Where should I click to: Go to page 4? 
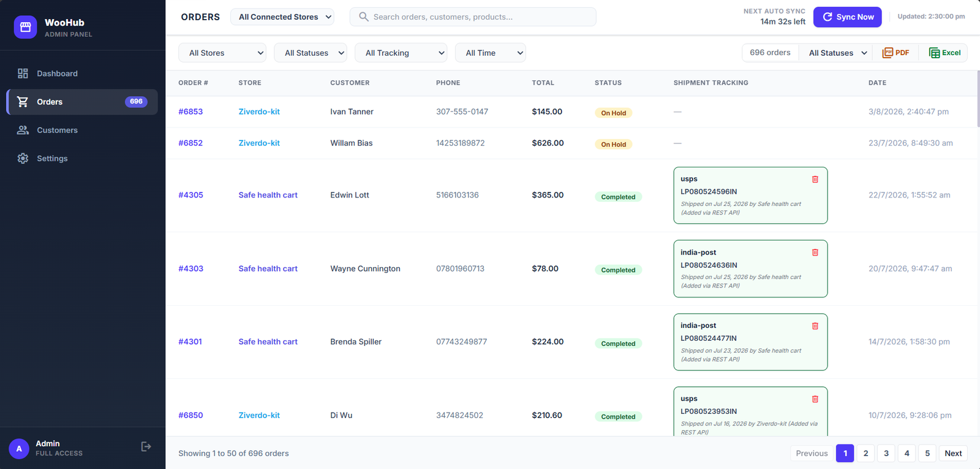click(x=907, y=453)
